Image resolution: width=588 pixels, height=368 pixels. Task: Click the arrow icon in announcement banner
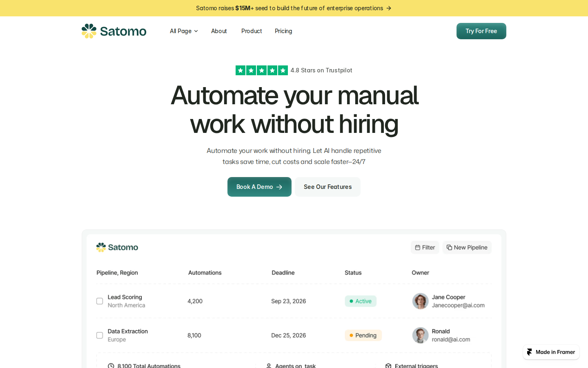coord(389,8)
